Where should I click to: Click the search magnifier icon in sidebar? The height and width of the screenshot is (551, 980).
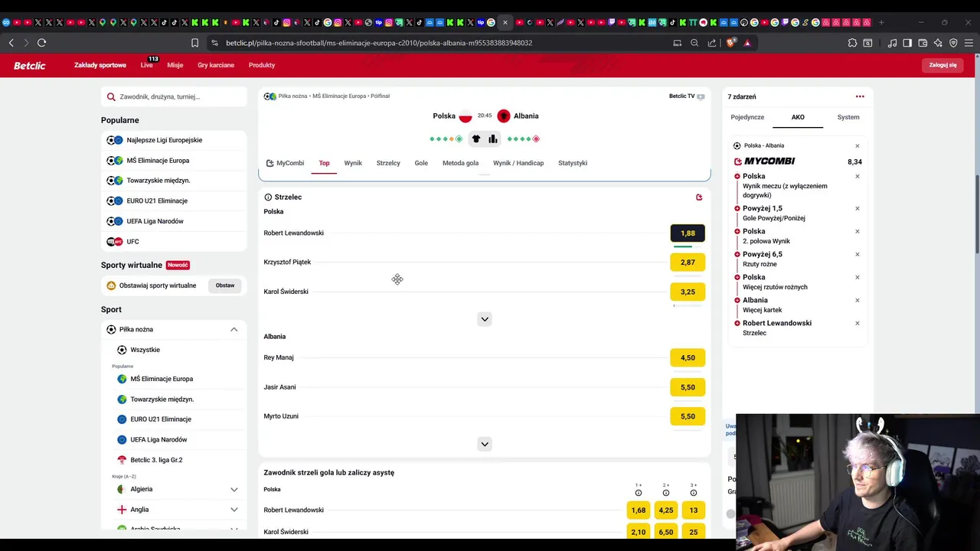[x=111, y=97]
